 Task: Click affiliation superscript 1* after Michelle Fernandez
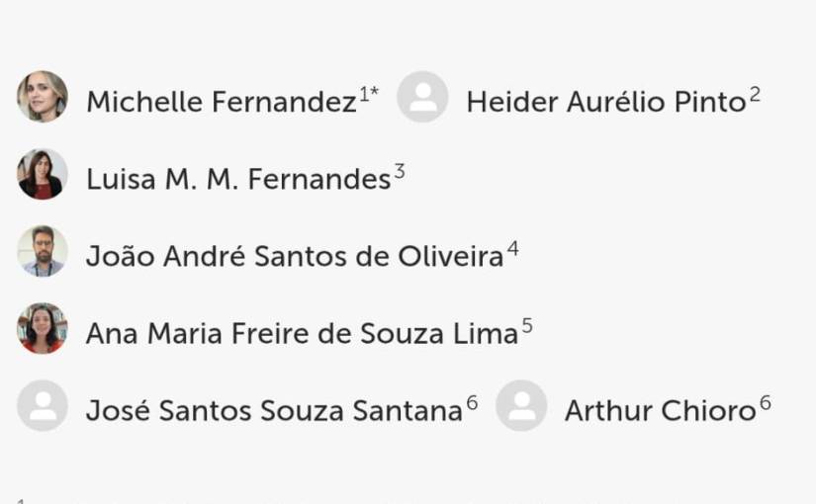click(x=369, y=94)
